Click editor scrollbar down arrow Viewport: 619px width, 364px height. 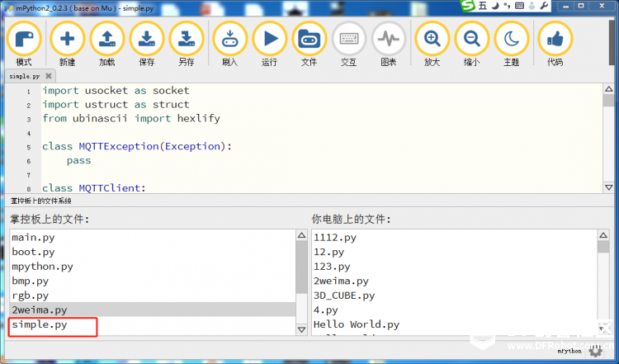(x=608, y=187)
